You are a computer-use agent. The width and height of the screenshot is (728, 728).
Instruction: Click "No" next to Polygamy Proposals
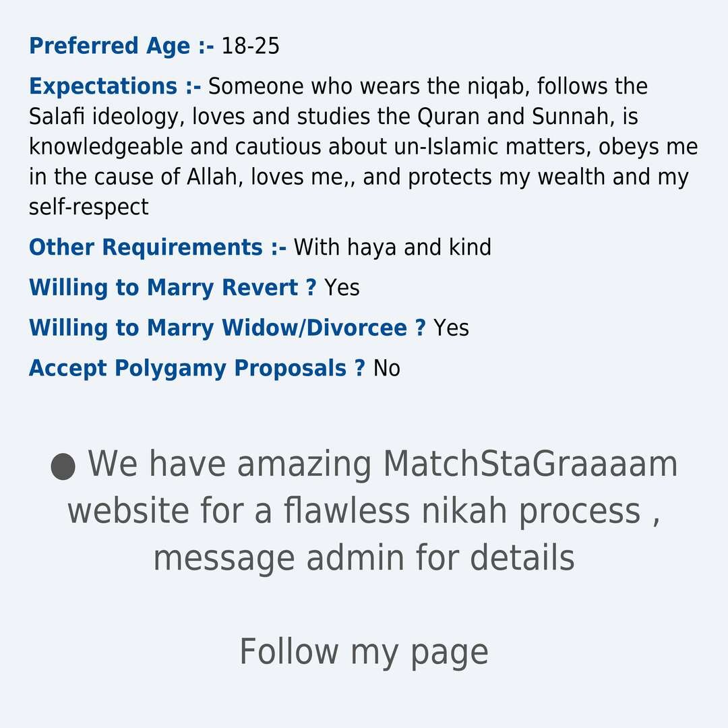point(387,369)
